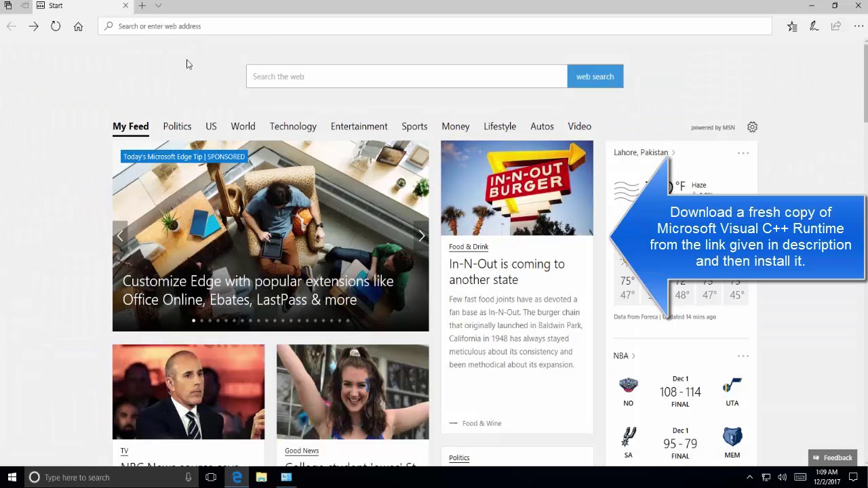Click the taskbar search box
This screenshot has width=868, height=488.
111,477
